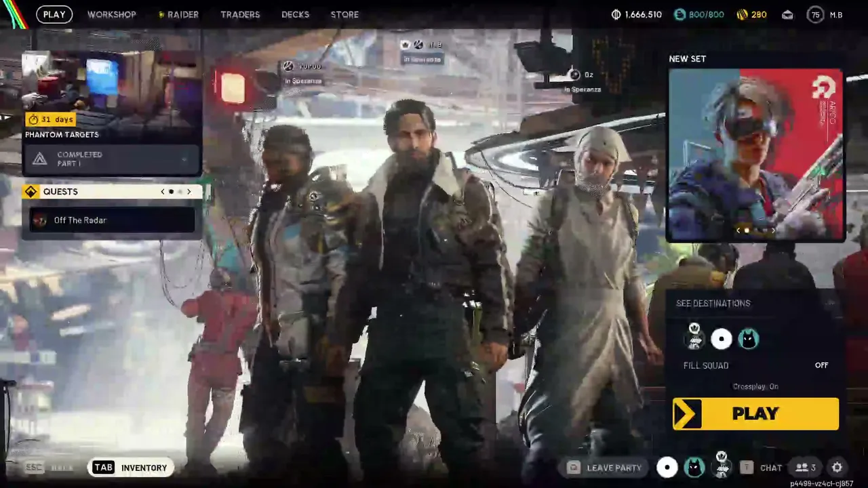Click the crowned party leader avatar at bottom
The image size is (868, 488).
tap(721, 465)
